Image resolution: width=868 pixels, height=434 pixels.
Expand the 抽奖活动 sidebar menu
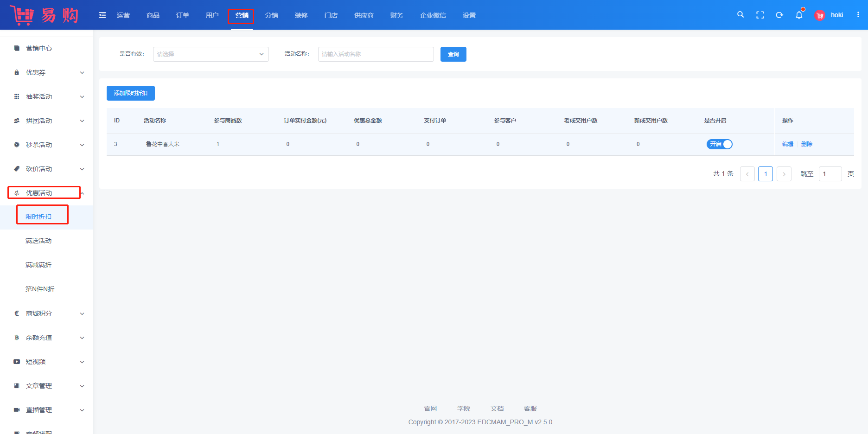49,96
